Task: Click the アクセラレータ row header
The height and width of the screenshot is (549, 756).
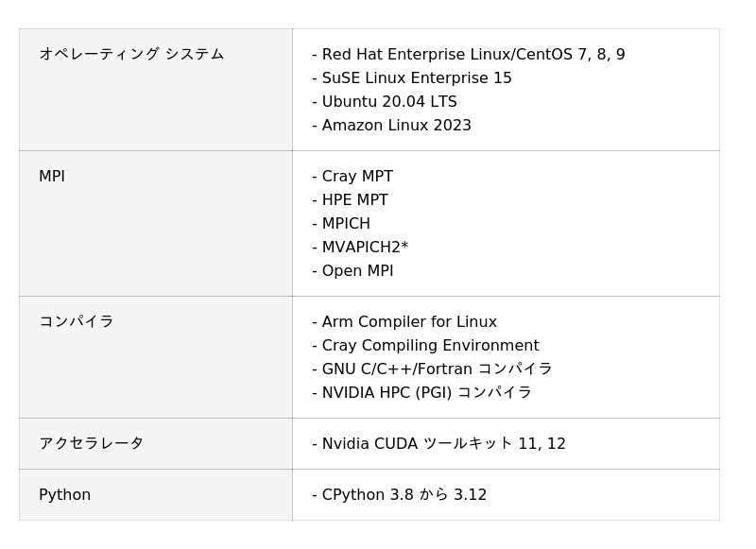Action: pyautogui.click(x=91, y=443)
